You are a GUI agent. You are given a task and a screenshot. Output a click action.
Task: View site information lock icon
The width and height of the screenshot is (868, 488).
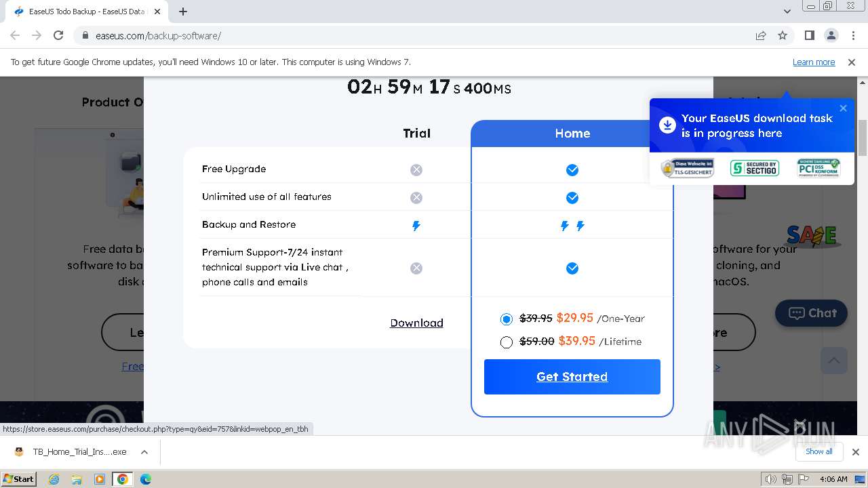[85, 35]
